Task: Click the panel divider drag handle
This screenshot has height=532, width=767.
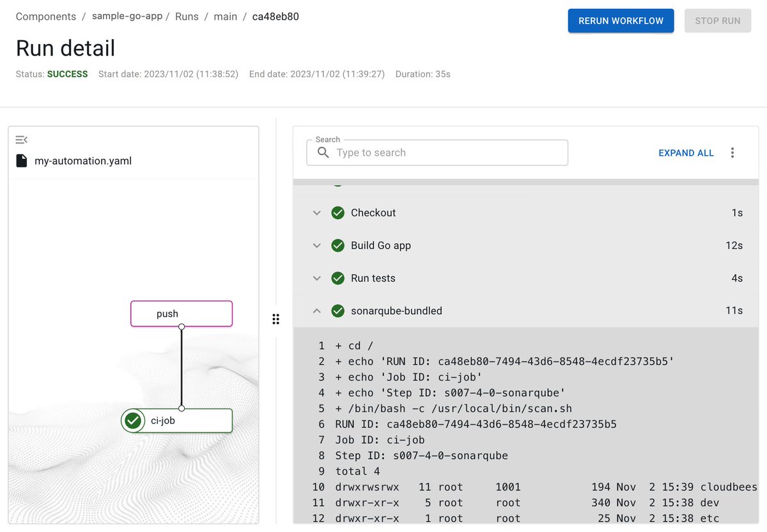Action: pos(275,319)
